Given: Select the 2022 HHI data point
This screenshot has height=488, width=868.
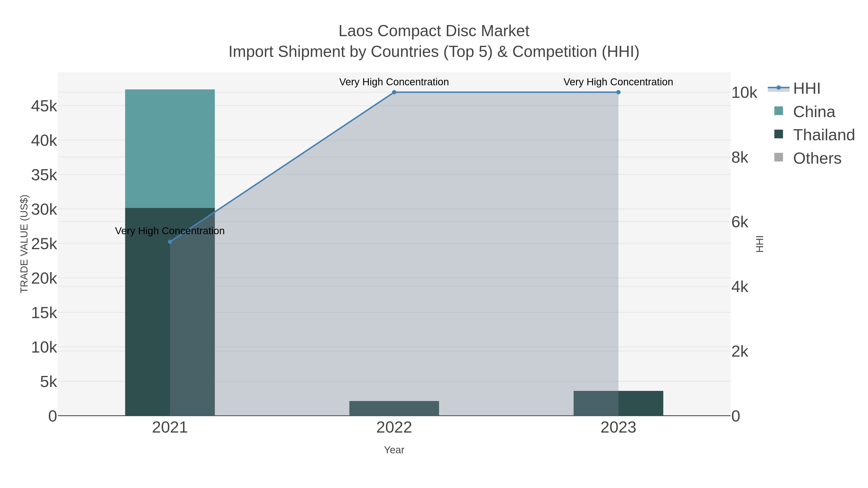Looking at the screenshot, I should (x=394, y=92).
